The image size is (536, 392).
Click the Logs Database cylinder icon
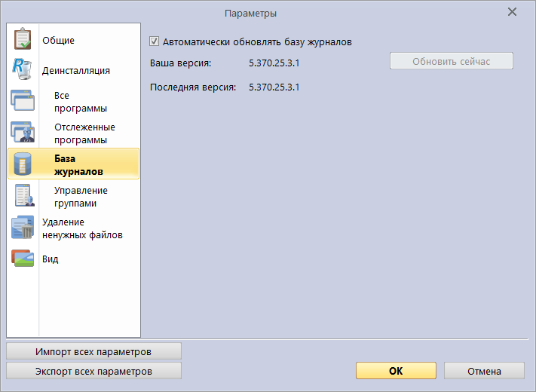pyautogui.click(x=23, y=164)
